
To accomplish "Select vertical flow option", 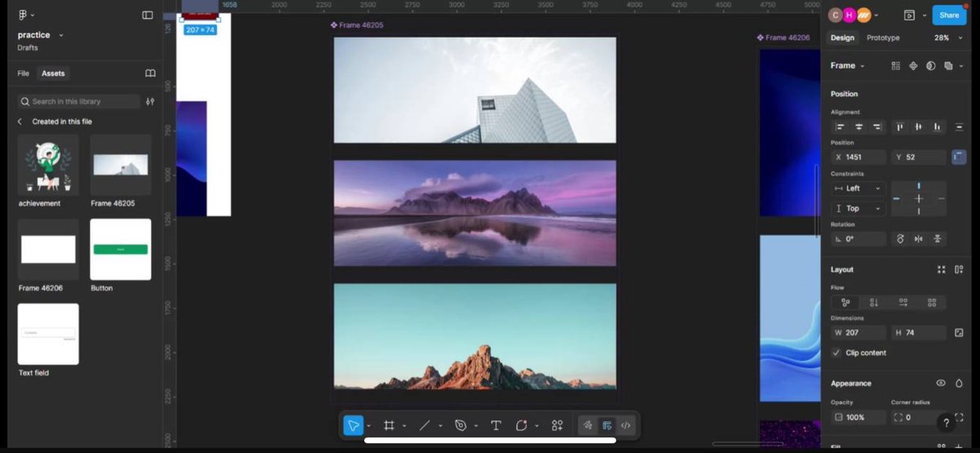I will [x=874, y=302].
